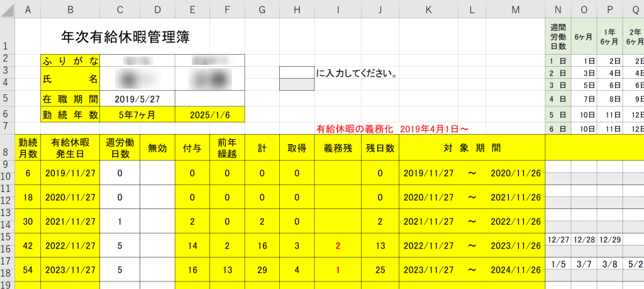This screenshot has height=289, width=644.
Task: Select column header K
Action: click(428, 9)
